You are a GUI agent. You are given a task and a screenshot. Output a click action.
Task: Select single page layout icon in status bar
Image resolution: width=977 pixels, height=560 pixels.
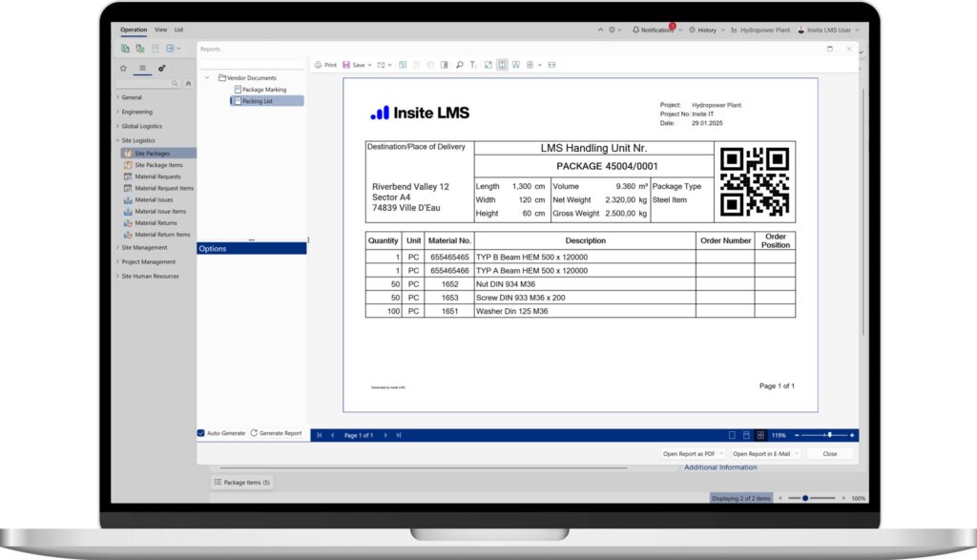pyautogui.click(x=732, y=435)
